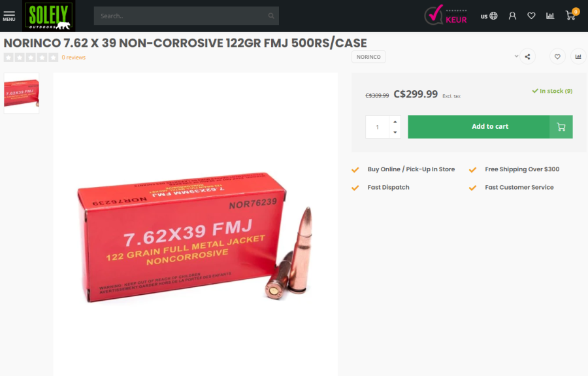Screen dimensions: 588x376
Task: Open the shopping cart in header
Action: pos(572,14)
